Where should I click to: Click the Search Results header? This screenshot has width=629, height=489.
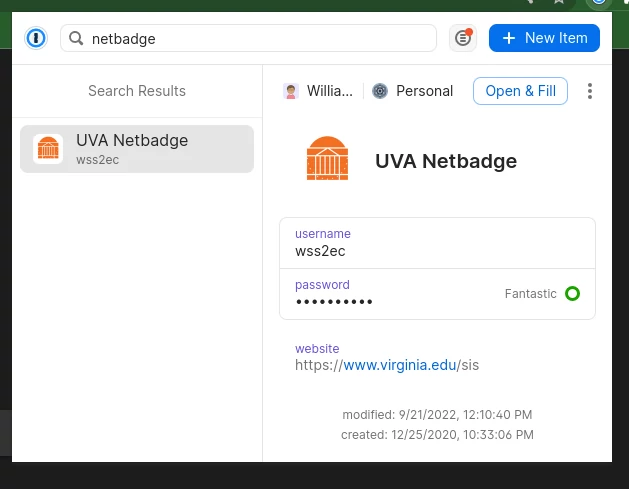pyautogui.click(x=137, y=91)
